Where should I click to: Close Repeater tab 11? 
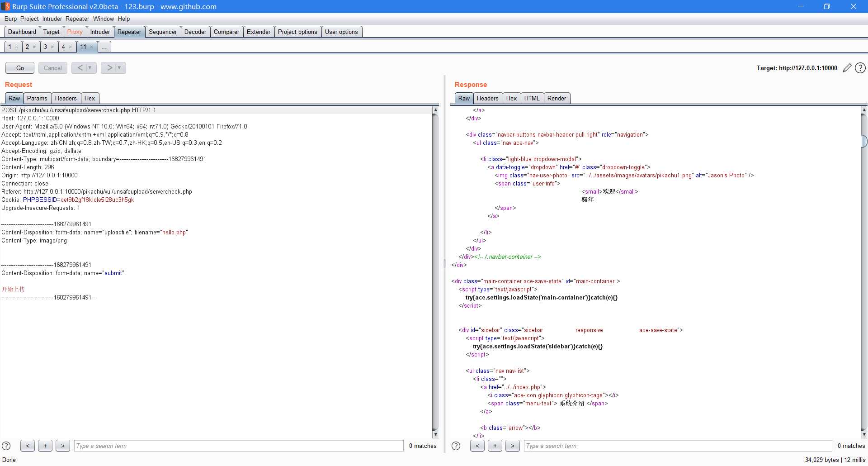click(91, 47)
